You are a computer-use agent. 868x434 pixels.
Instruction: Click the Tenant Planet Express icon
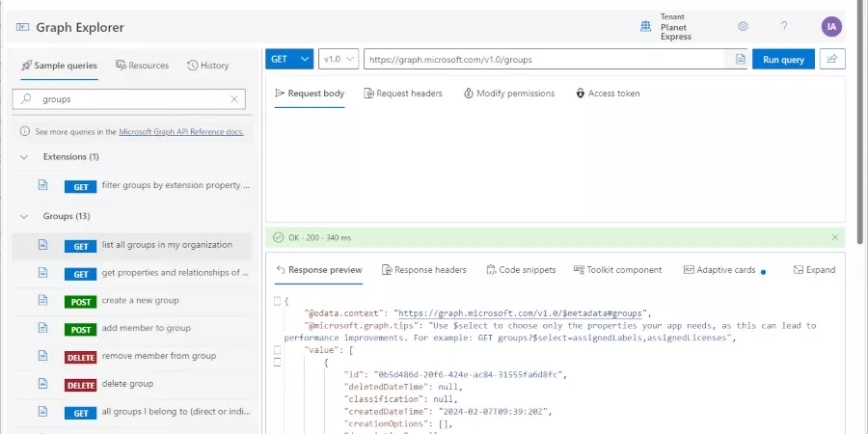[x=646, y=27]
